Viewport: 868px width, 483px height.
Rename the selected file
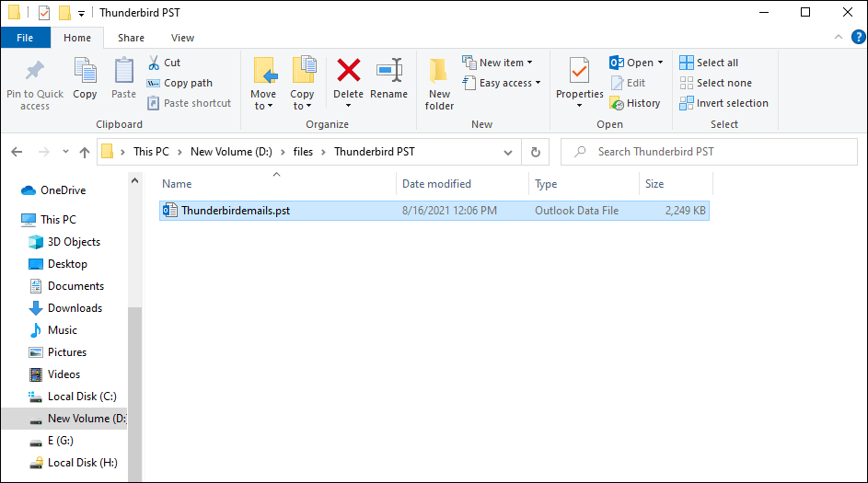click(388, 78)
